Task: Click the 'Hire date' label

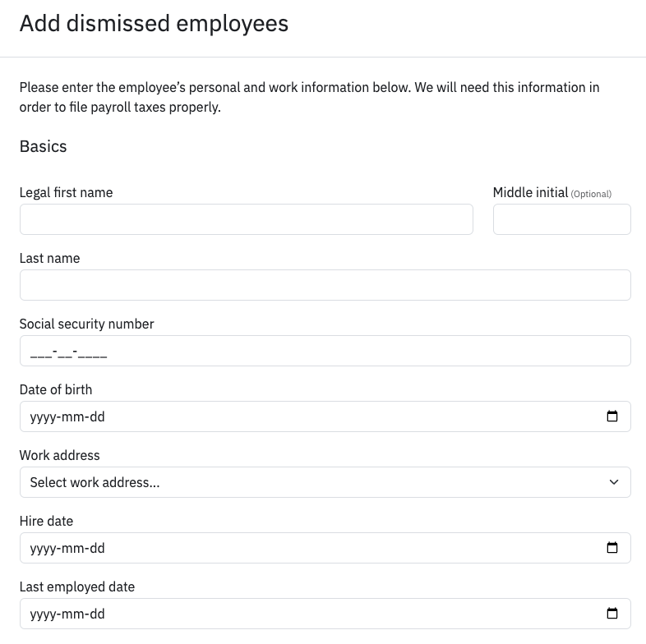Action: 46,521
